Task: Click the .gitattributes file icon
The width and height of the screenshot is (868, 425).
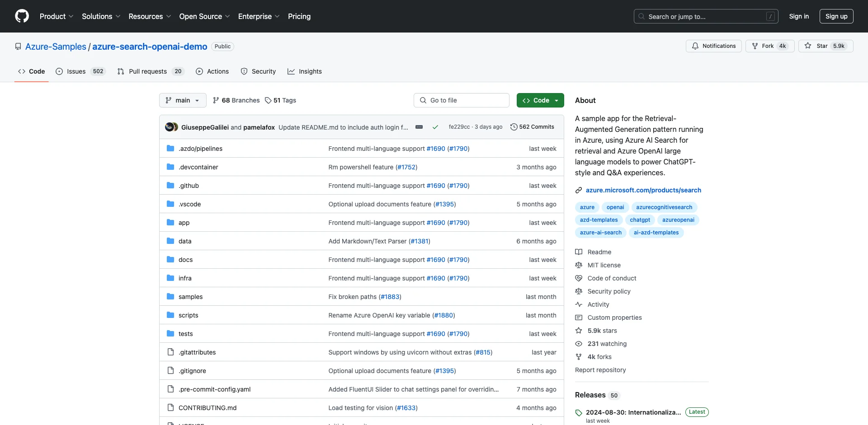Action: 170,352
